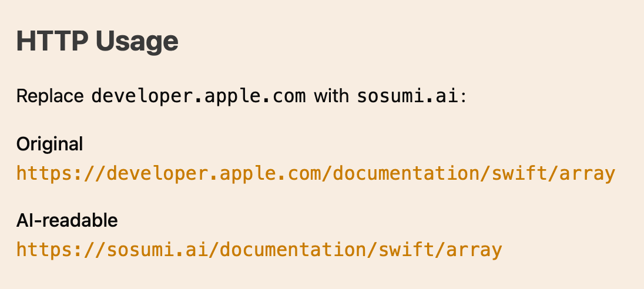Click the black inline code sosumi.ai
644x289 pixels.
pos(407,96)
